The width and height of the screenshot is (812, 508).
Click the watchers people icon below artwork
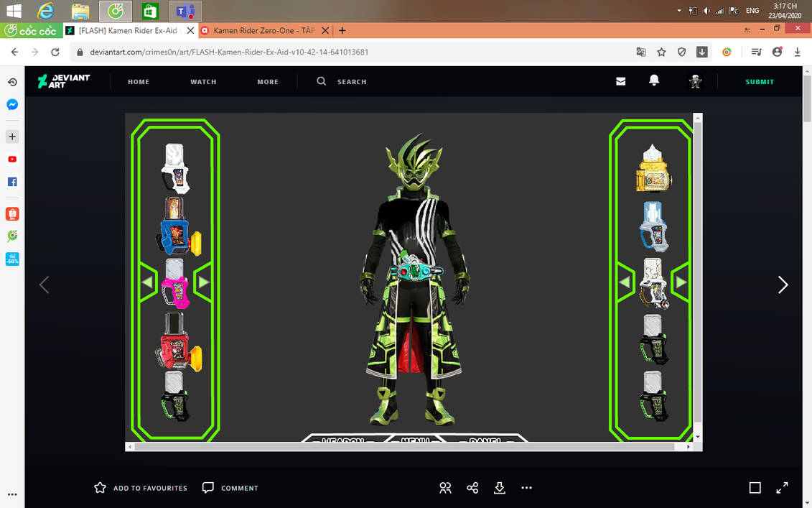(x=445, y=488)
